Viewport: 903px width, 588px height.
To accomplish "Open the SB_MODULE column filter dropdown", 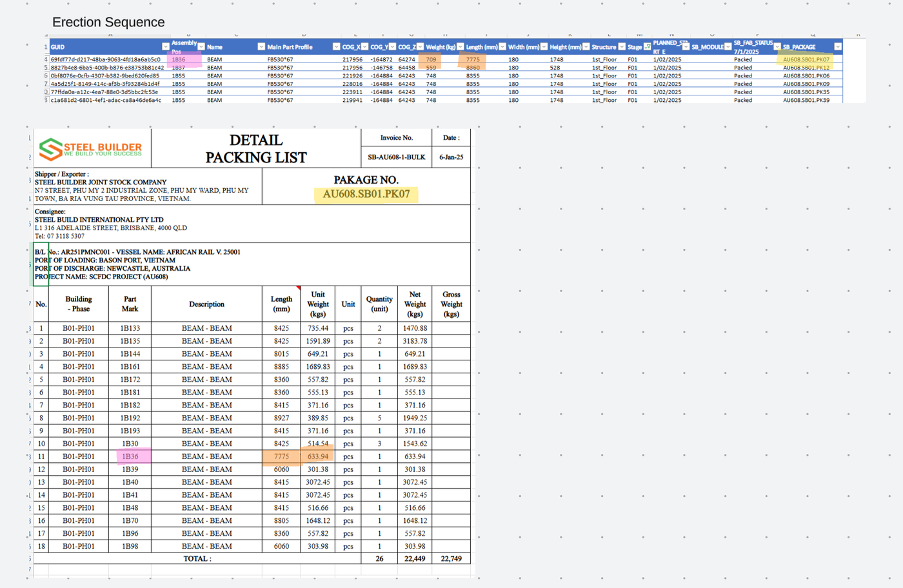I will coord(728,46).
